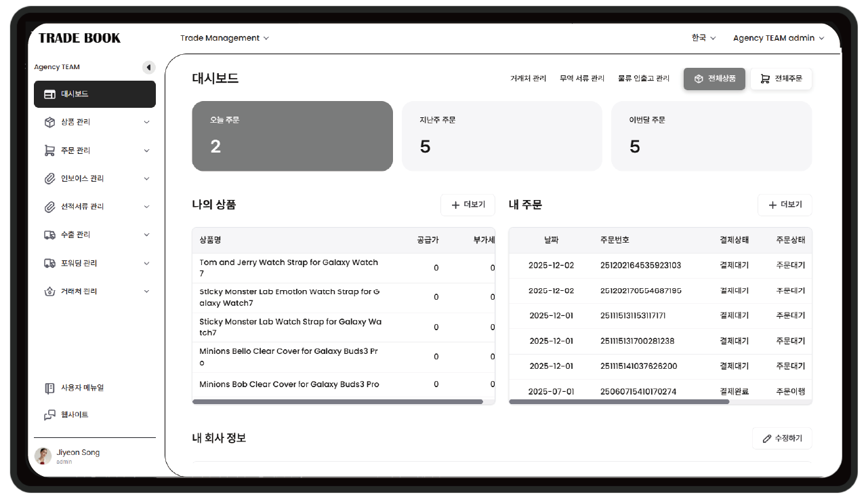Expand the 수출 관리 submenu chevron

(147, 235)
